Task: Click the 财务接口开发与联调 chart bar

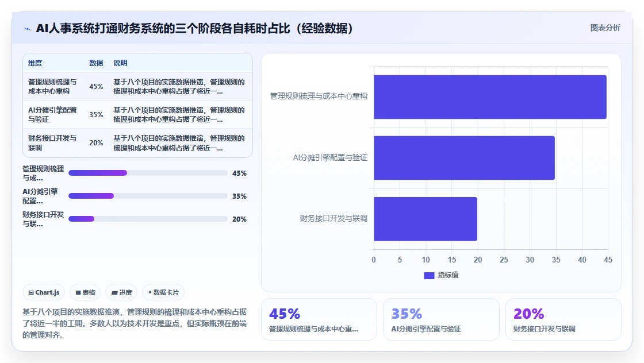Action: pos(425,219)
